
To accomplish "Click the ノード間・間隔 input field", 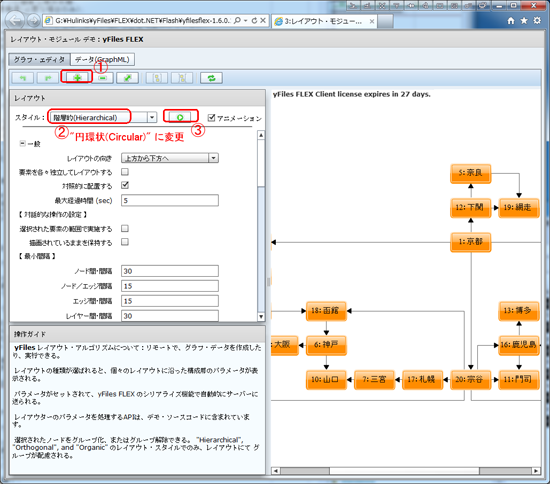I will click(170, 271).
